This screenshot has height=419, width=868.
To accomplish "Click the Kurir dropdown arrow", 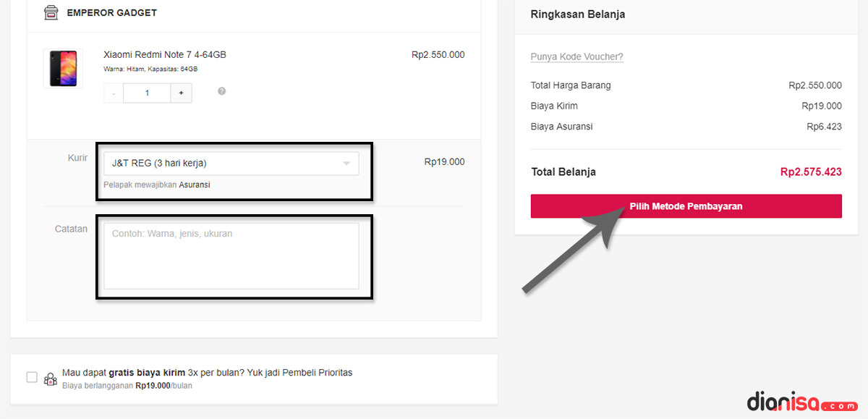I will tap(346, 164).
